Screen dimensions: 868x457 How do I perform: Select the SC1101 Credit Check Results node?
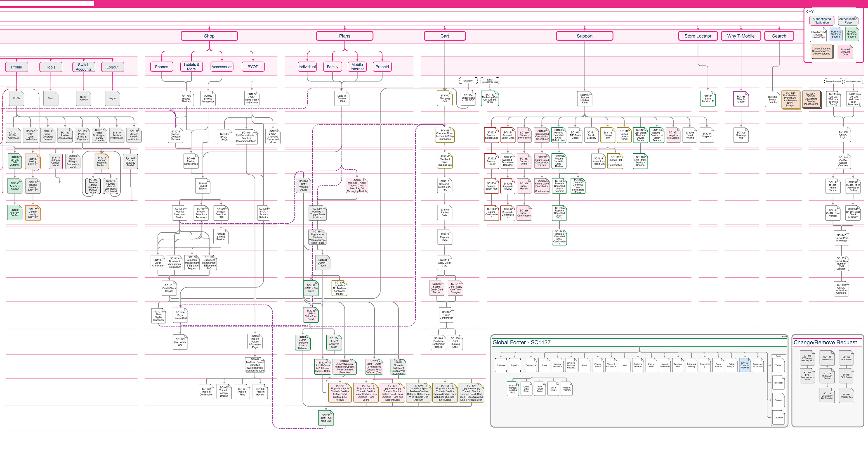[169, 288]
